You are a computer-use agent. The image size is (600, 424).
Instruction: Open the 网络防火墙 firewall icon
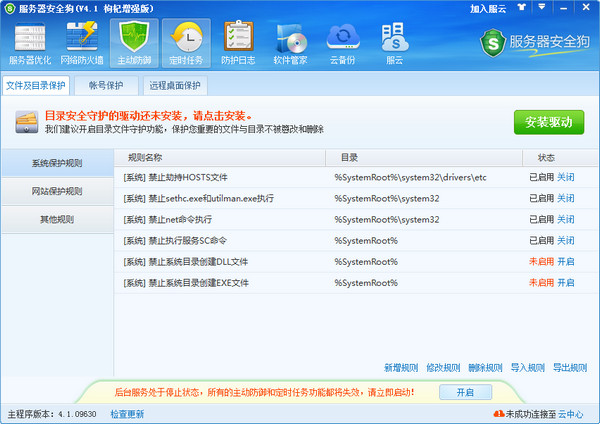click(x=82, y=43)
